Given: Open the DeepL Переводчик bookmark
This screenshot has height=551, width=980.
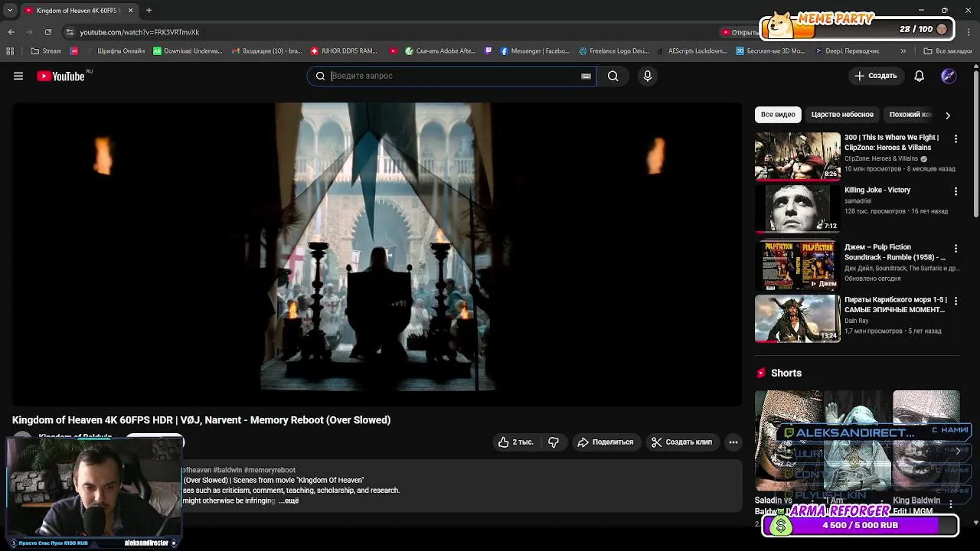Looking at the screenshot, I should (x=847, y=51).
